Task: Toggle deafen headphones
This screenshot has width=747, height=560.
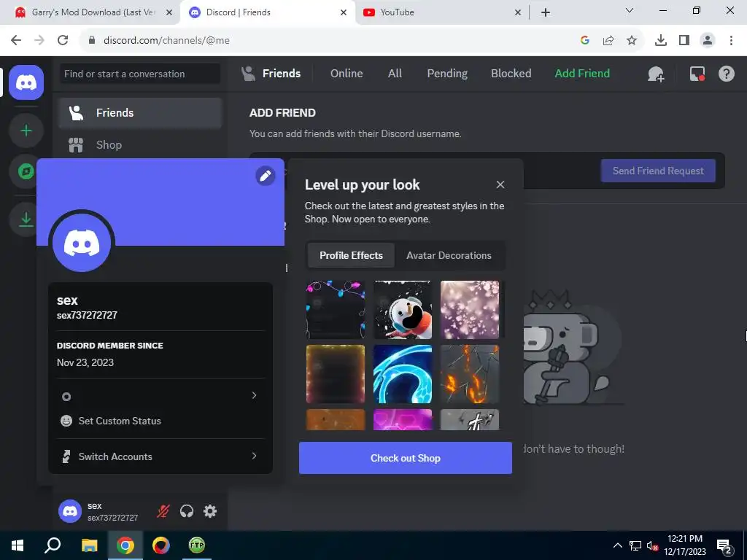Action: (x=187, y=511)
